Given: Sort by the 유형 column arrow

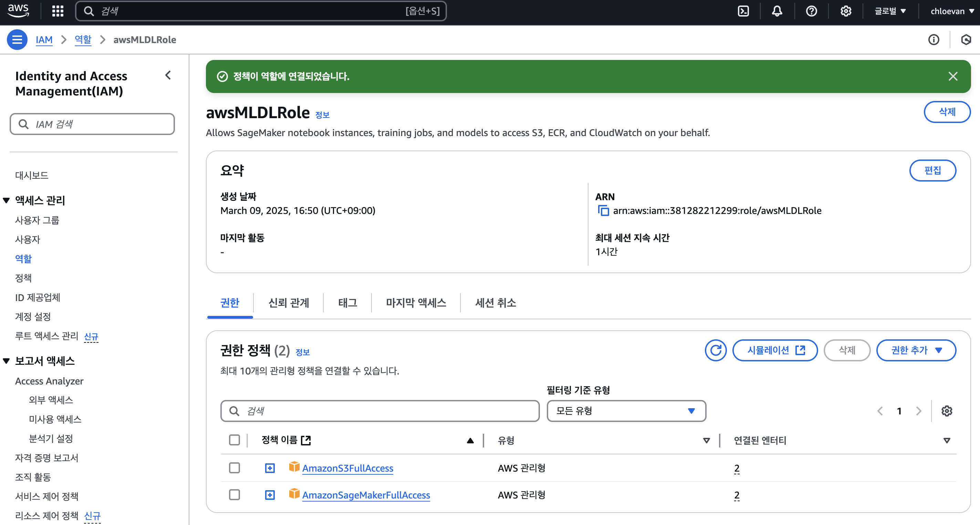Looking at the screenshot, I should point(707,441).
